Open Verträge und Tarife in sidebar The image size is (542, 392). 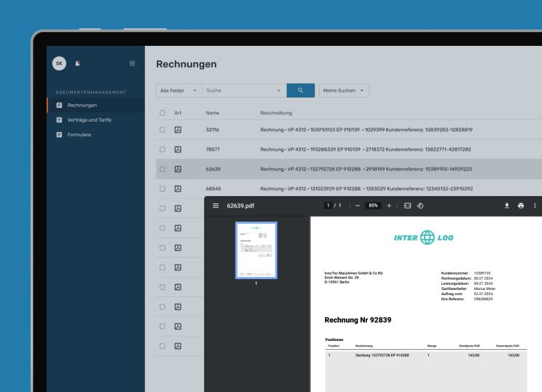[89, 119]
